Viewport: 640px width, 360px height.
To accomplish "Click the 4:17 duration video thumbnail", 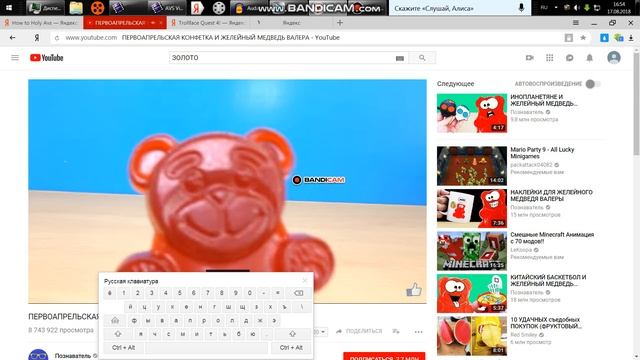I will click(x=471, y=113).
